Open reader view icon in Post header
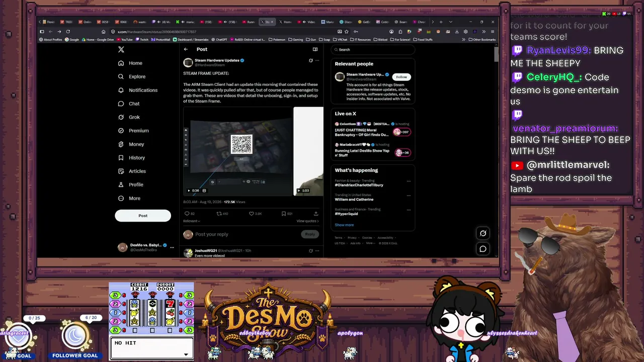The width and height of the screenshot is (644, 362). click(315, 49)
